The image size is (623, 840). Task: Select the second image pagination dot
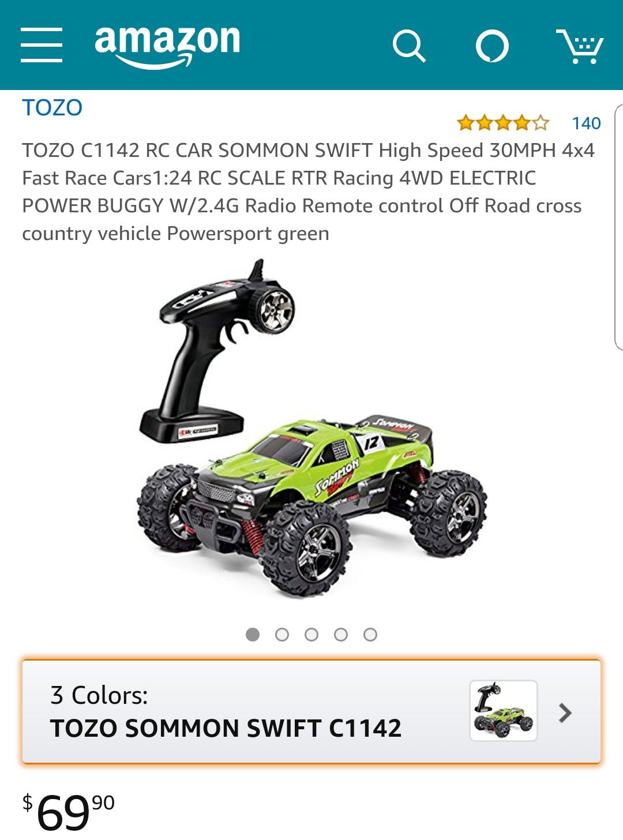click(x=282, y=635)
